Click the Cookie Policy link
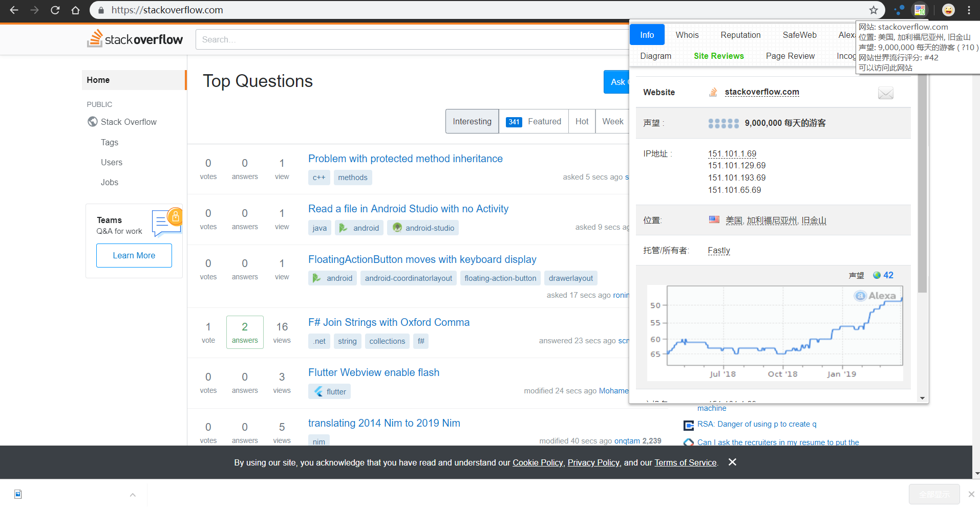Viewport: 980px width, 509px height. pos(538,462)
